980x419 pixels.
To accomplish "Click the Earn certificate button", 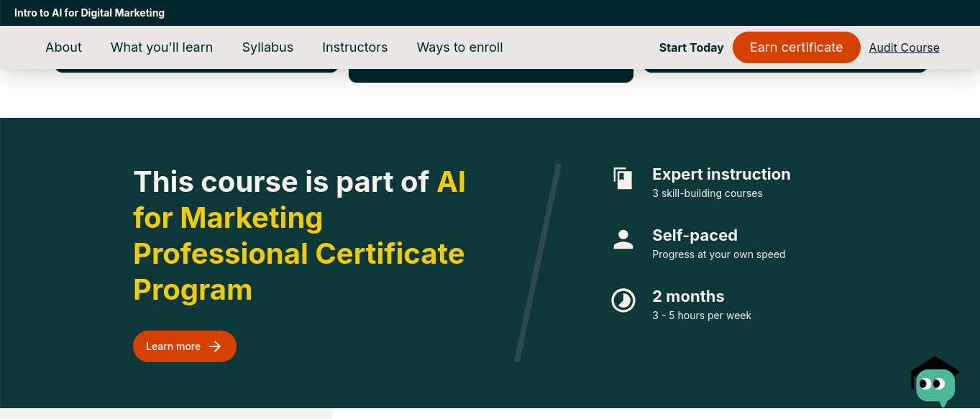I will click(x=796, y=47).
